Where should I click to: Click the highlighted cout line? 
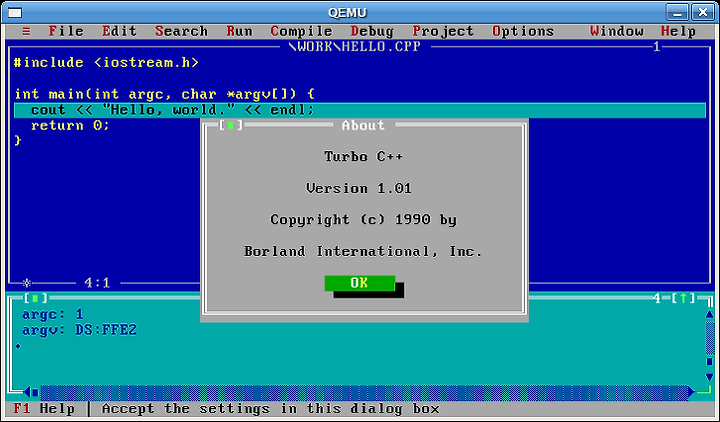(360, 110)
